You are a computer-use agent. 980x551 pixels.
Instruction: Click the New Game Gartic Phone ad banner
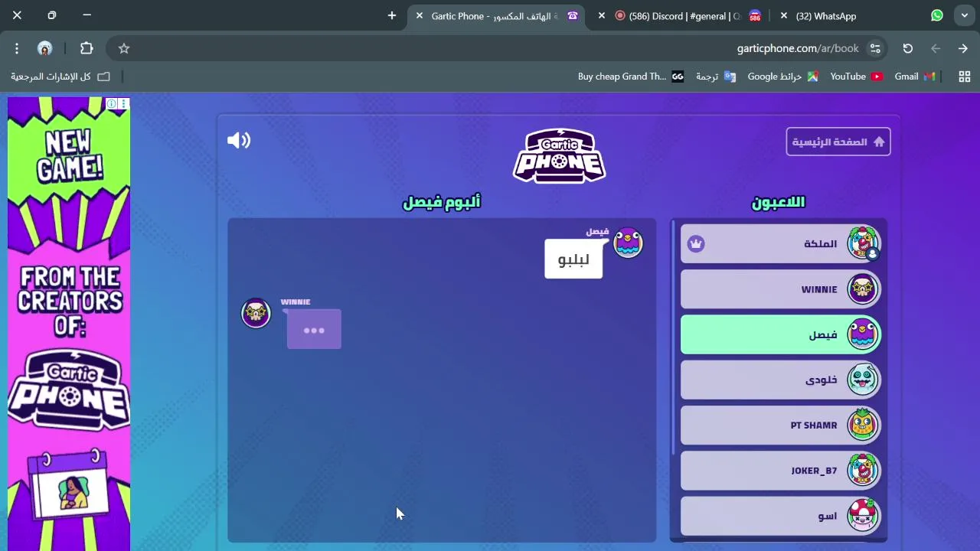click(69, 324)
